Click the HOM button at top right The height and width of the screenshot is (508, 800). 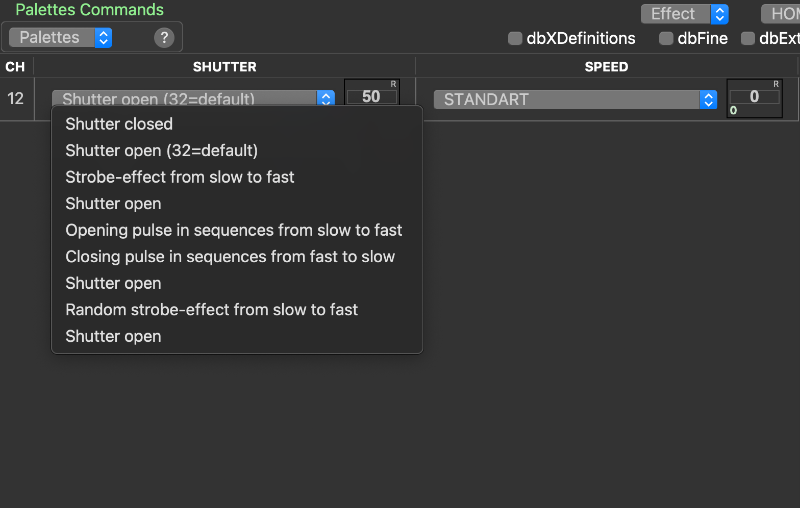pos(781,14)
